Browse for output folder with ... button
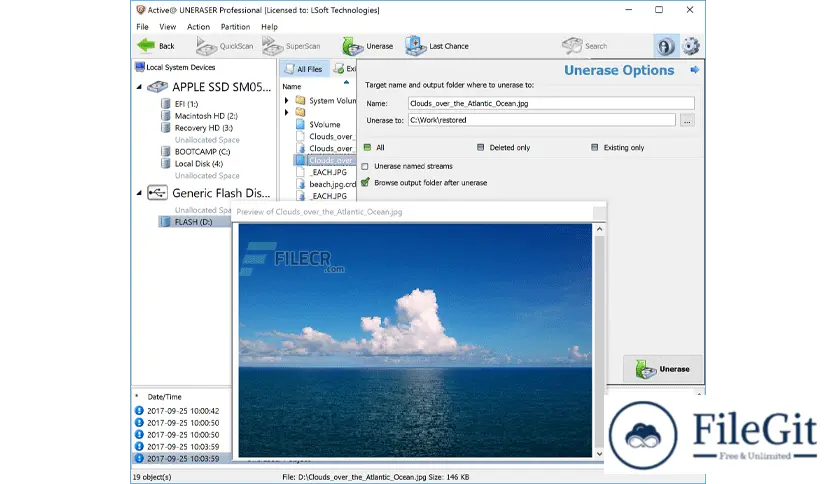This screenshot has height=484, width=836. pos(687,121)
